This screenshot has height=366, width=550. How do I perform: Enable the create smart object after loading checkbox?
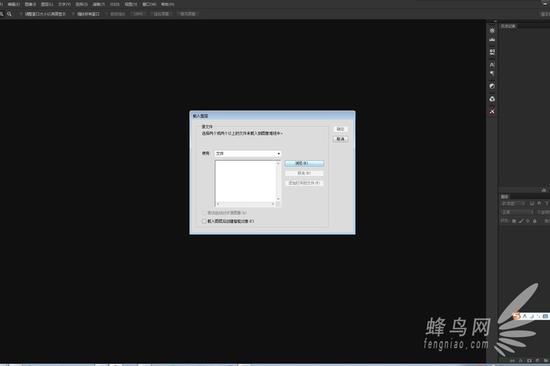(x=204, y=221)
